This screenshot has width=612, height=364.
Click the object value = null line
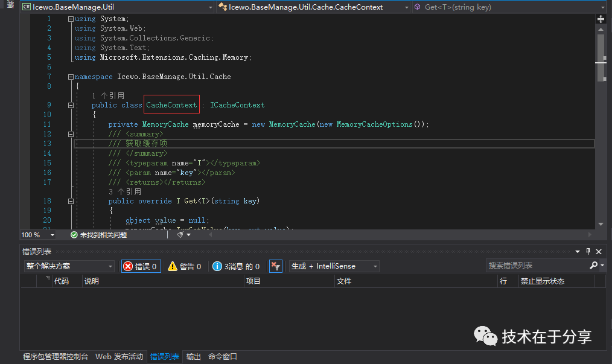click(x=167, y=221)
